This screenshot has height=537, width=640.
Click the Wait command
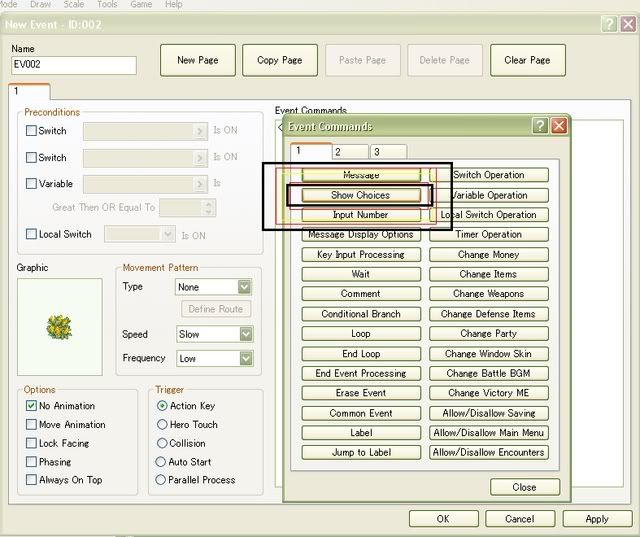pos(361,274)
